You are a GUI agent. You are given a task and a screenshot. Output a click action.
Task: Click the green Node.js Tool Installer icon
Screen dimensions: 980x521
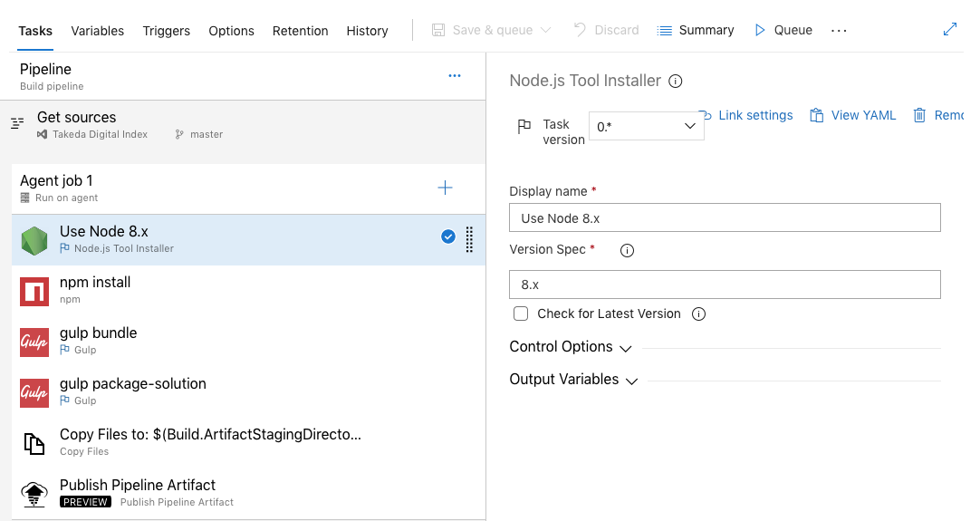tap(34, 241)
